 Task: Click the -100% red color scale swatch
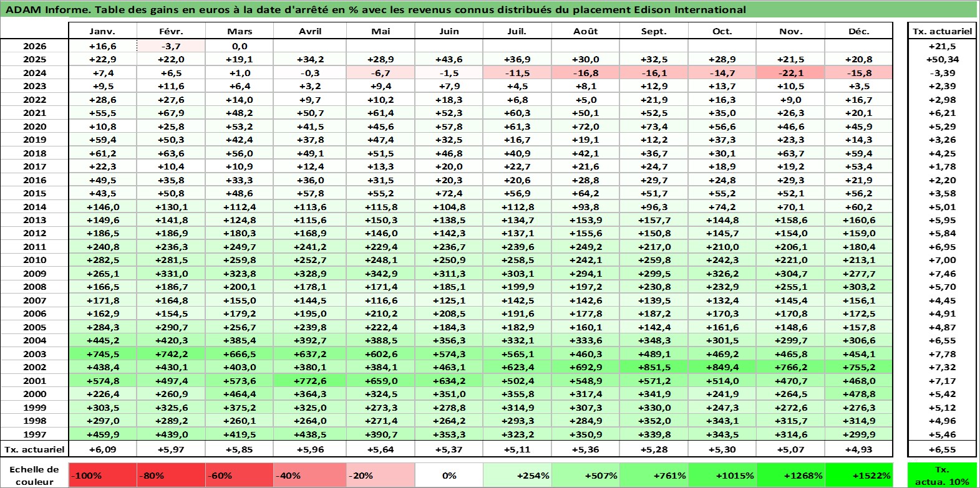pos(103,476)
